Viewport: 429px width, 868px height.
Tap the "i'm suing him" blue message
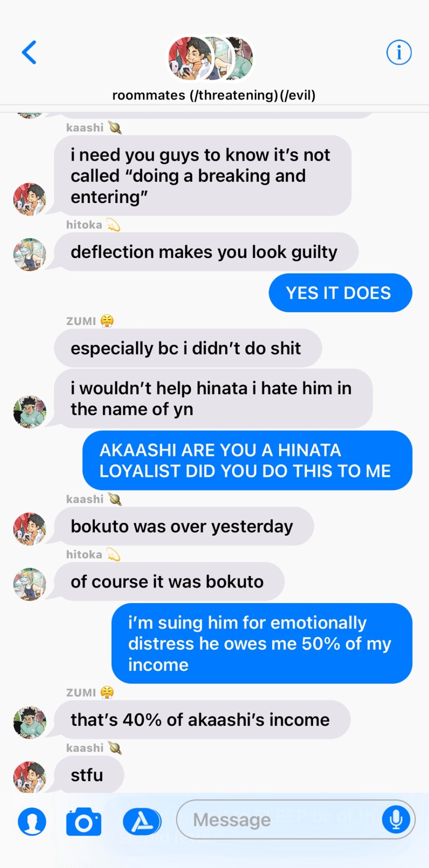point(262,643)
